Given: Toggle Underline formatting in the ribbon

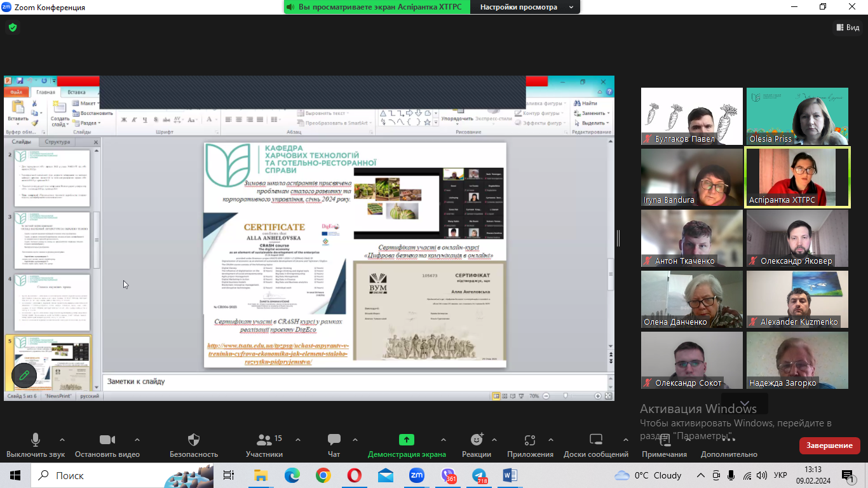Looking at the screenshot, I should coord(146,120).
